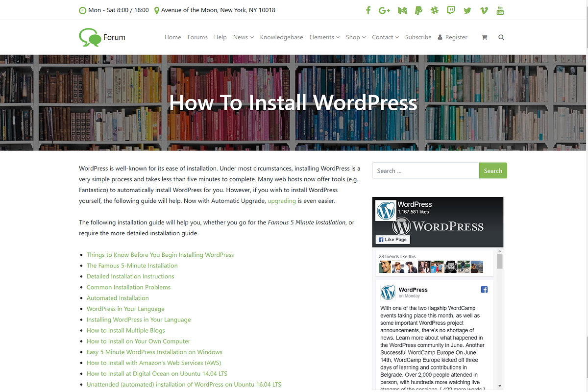588x392 pixels.
Task: Open the YouTube social icon
Action: pos(500,10)
